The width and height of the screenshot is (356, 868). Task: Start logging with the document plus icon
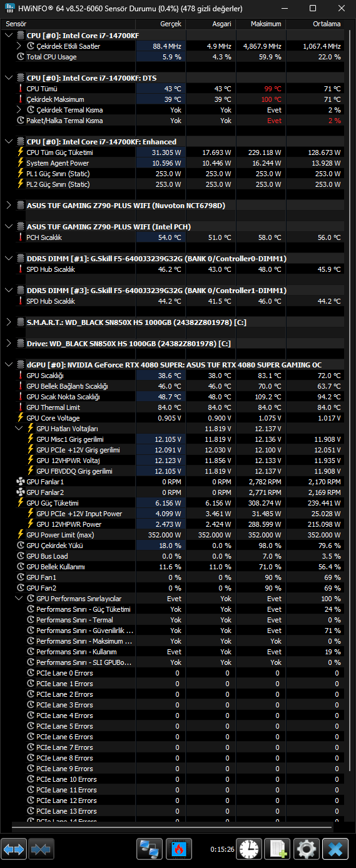(x=277, y=849)
